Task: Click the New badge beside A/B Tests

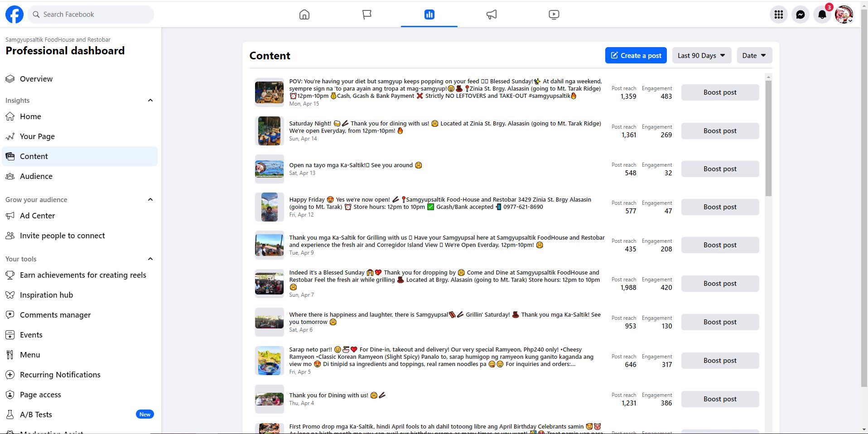Action: click(145, 415)
